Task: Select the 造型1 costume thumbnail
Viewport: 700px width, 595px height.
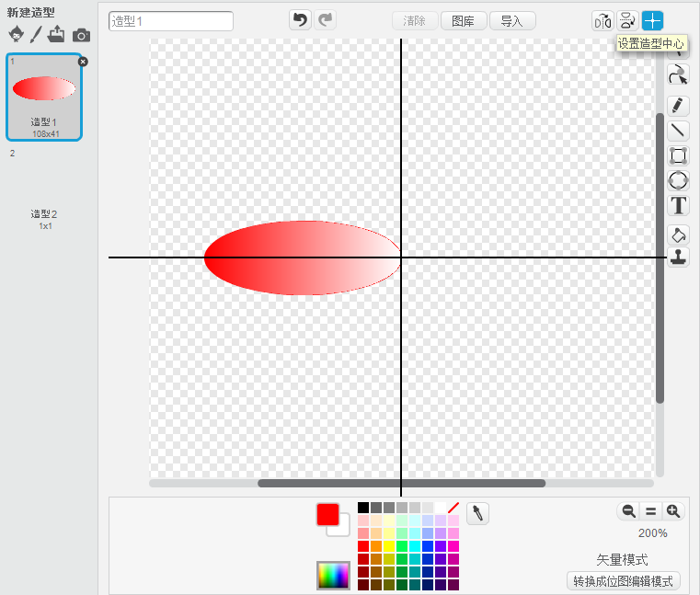Action: 44,97
